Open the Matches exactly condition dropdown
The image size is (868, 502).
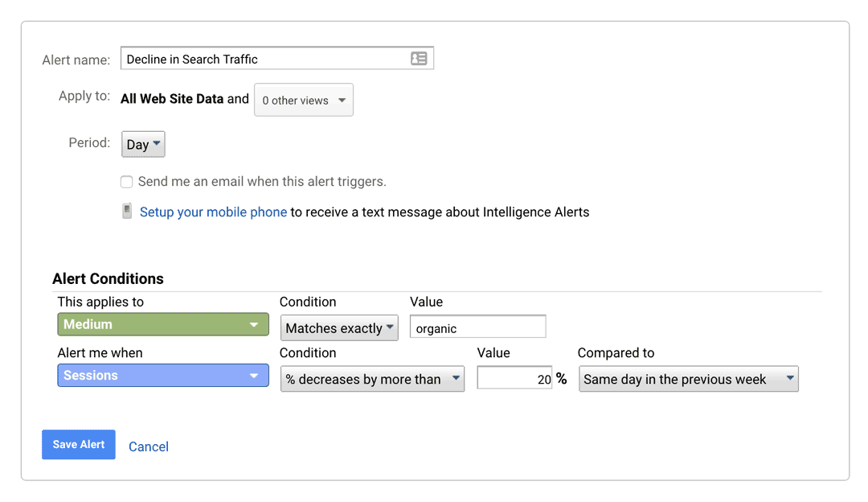[339, 328]
